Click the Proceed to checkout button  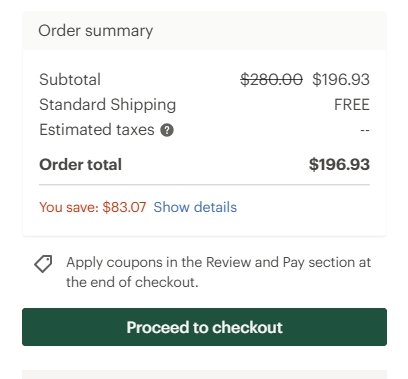(x=204, y=327)
